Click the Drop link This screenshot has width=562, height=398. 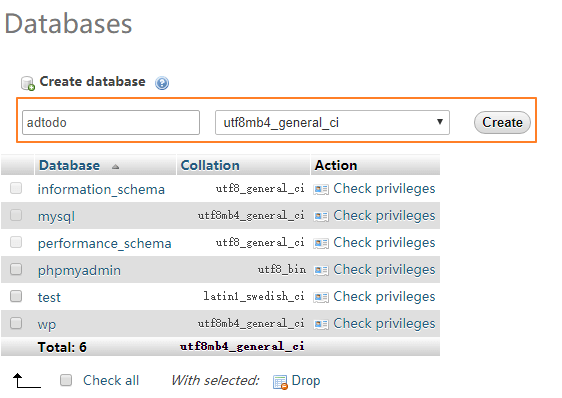[306, 380]
